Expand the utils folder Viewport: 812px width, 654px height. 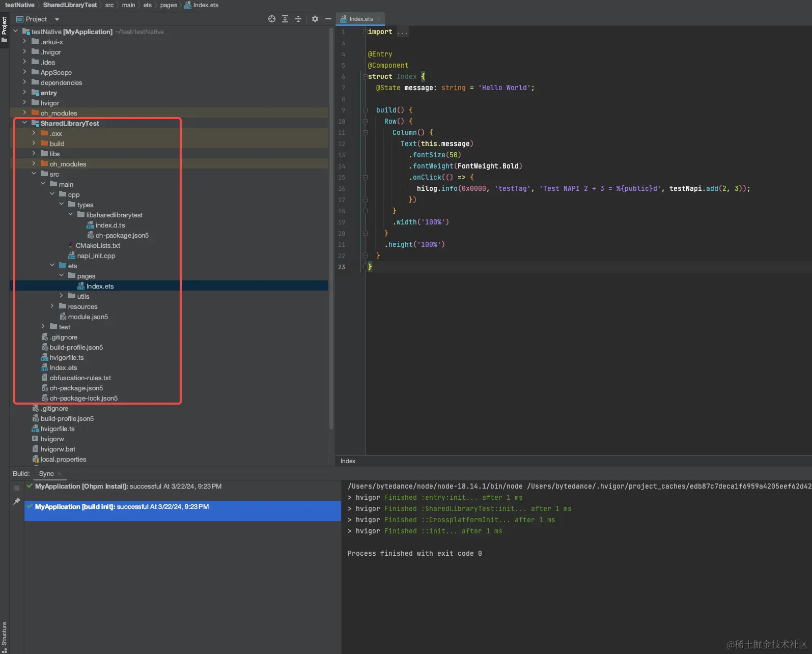pyautogui.click(x=61, y=296)
